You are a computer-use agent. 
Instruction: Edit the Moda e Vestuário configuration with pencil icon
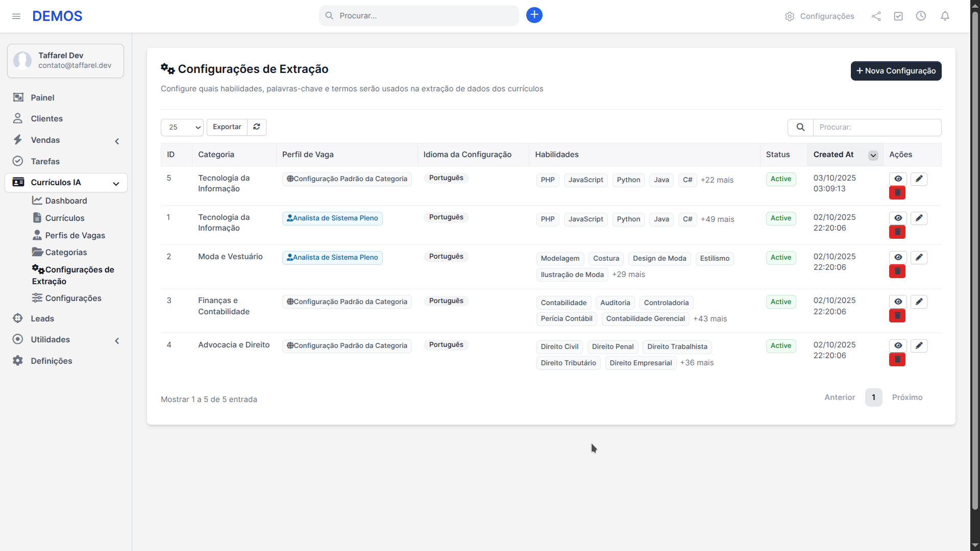(919, 257)
